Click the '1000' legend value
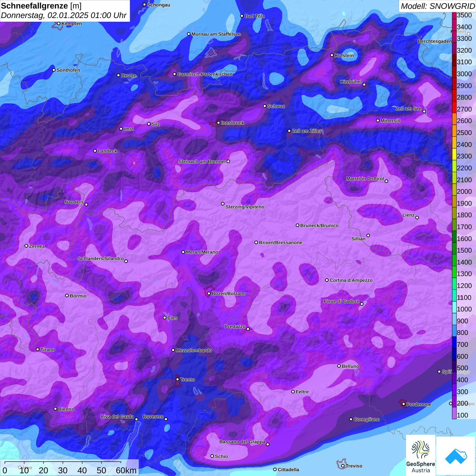This screenshot has height=476, width=476. click(x=464, y=309)
